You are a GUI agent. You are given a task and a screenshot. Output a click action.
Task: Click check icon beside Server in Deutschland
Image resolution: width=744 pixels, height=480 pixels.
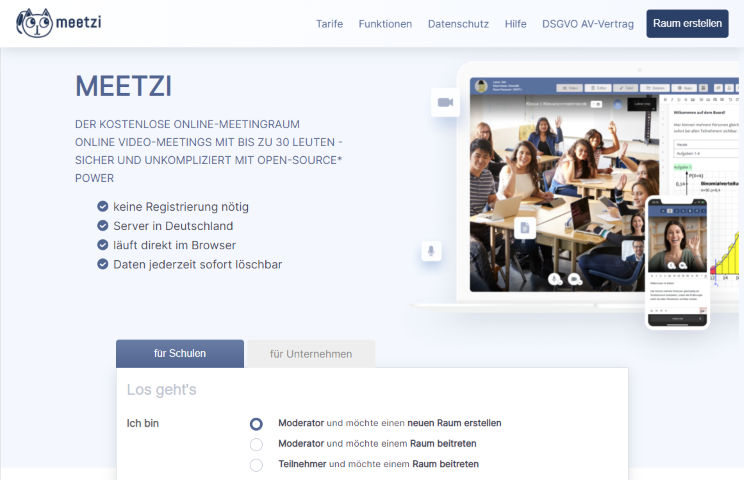pyautogui.click(x=102, y=225)
